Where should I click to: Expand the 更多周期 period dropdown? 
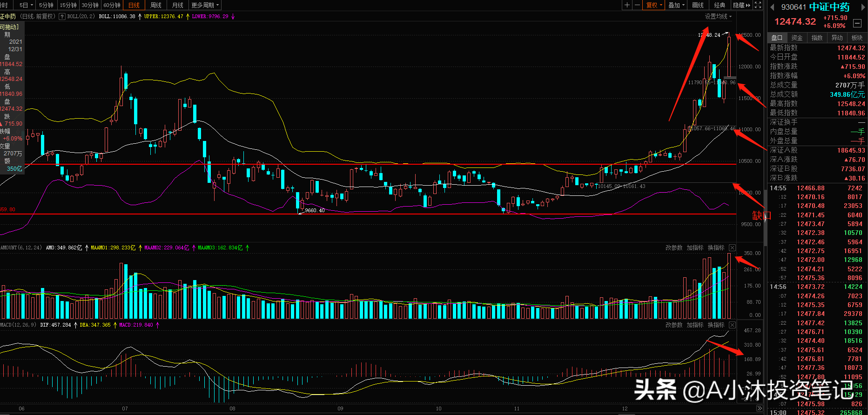[x=205, y=5]
